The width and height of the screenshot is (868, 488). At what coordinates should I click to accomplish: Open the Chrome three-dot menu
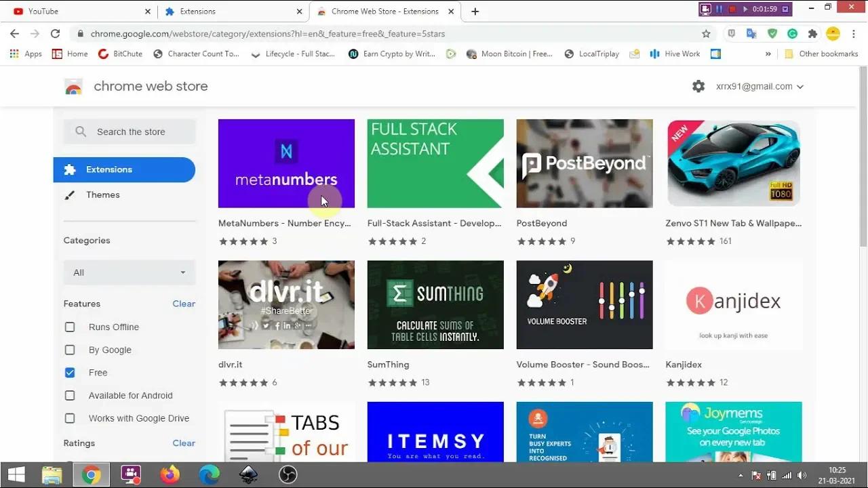854,33
